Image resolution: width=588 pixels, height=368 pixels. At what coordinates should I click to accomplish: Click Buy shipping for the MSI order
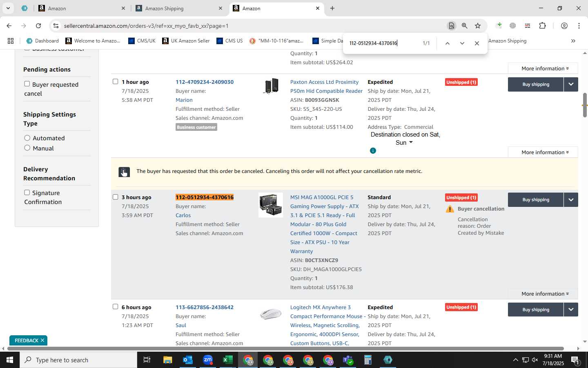click(x=536, y=200)
